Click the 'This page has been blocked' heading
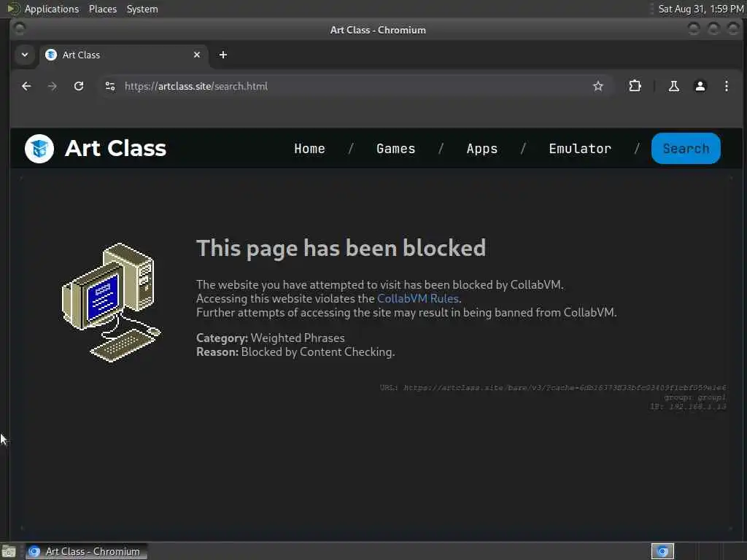The image size is (747, 560). 341,248
